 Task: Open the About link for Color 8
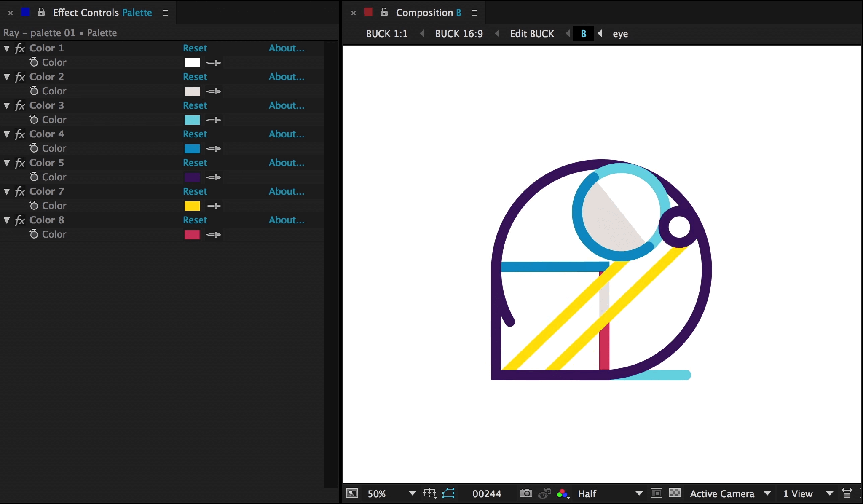click(286, 220)
